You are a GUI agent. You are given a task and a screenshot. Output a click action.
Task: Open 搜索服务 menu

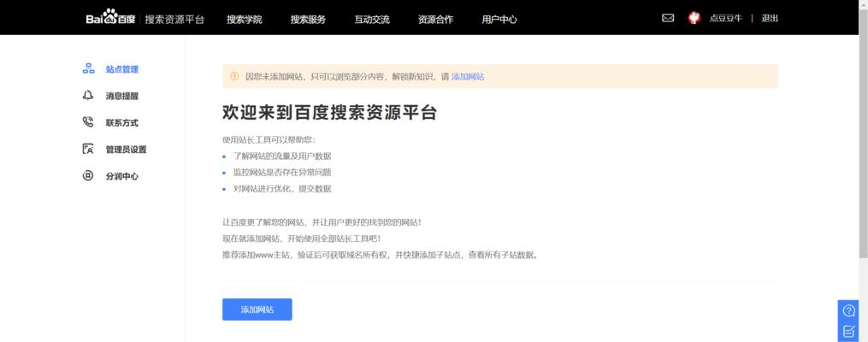pyautogui.click(x=309, y=20)
